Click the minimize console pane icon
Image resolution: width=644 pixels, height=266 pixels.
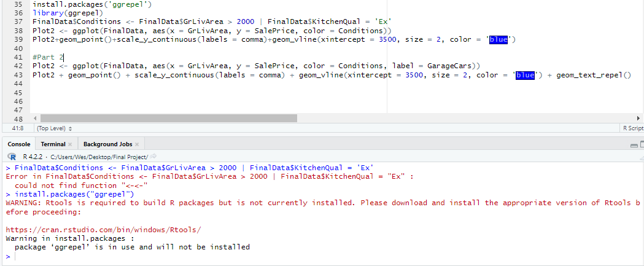pyautogui.click(x=634, y=145)
